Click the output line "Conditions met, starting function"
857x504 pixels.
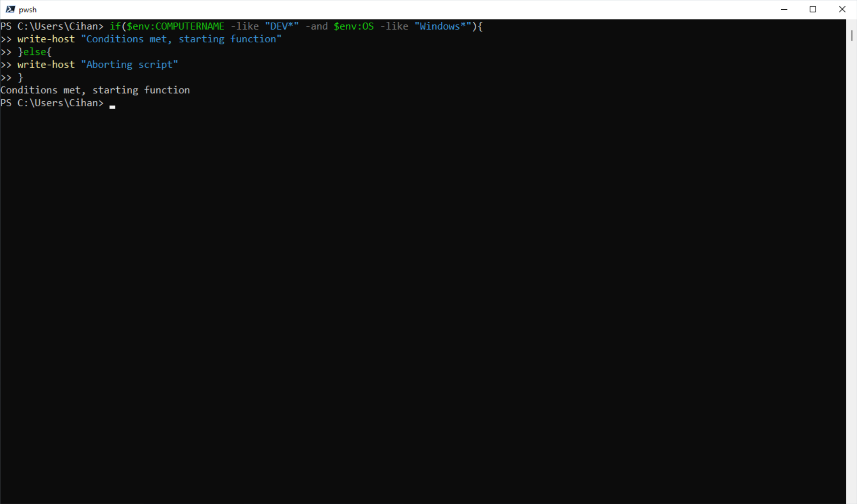[95, 90]
